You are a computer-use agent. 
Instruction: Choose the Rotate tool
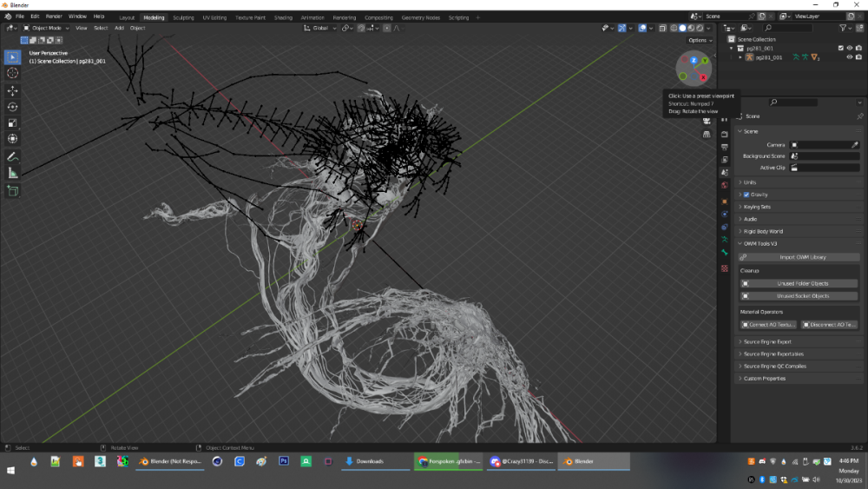pyautogui.click(x=12, y=107)
